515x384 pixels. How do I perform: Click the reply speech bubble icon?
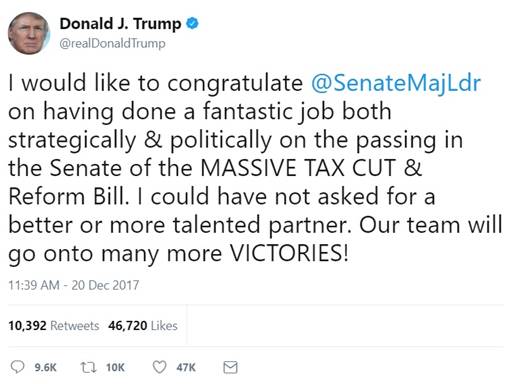point(17,367)
